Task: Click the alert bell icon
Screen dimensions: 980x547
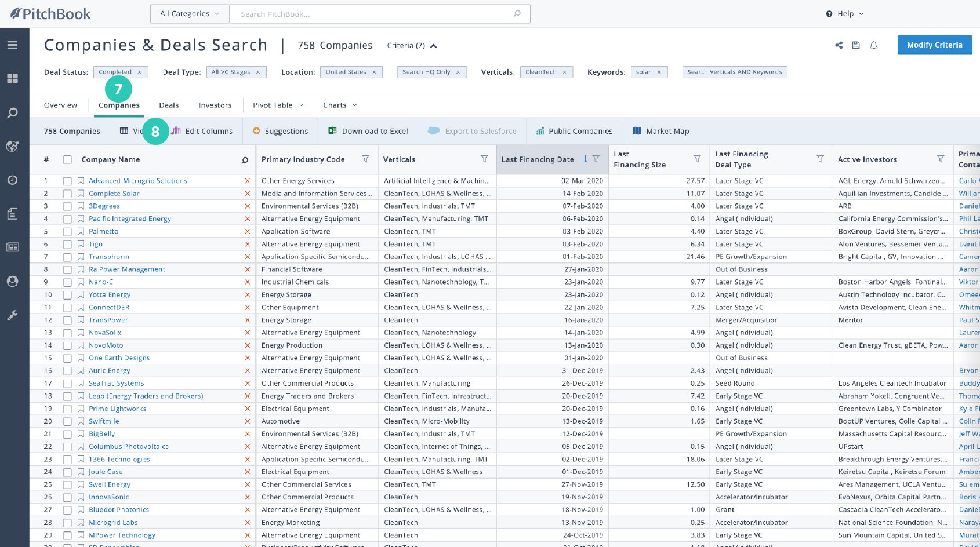Action: (x=874, y=45)
